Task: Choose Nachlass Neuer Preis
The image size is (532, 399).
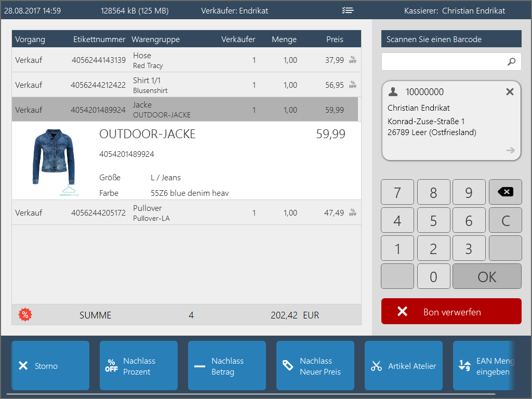Action: 315,366
